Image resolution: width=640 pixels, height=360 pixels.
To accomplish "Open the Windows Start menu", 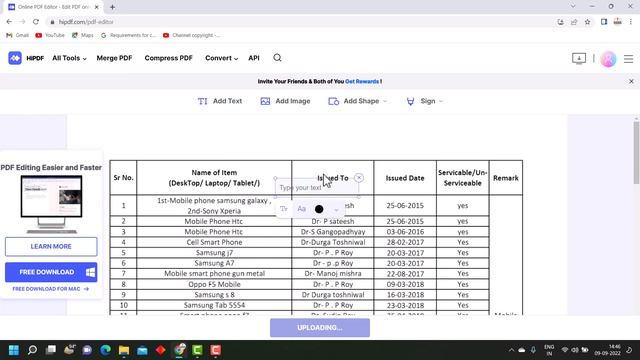I will point(14,350).
